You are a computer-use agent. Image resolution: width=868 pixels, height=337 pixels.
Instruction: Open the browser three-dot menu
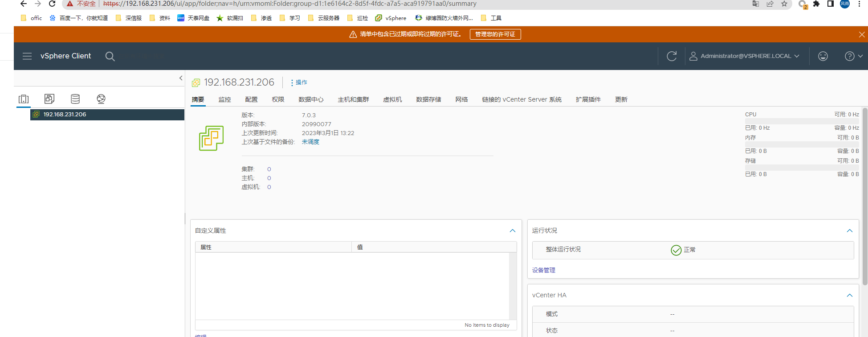(859, 4)
